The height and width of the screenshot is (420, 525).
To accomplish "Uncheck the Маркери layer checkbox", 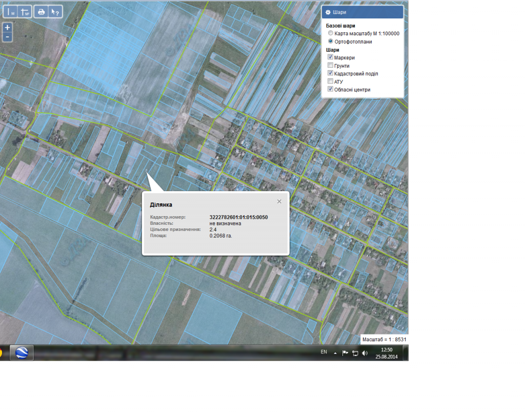I will click(331, 58).
